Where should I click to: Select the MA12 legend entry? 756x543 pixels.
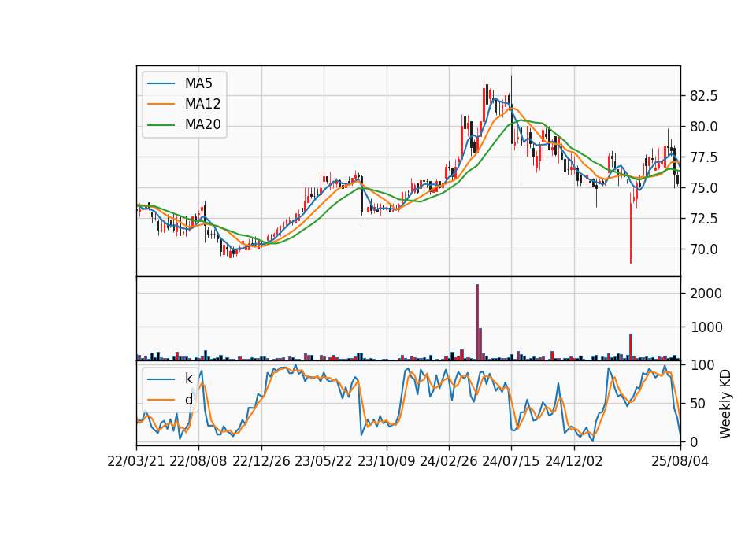coord(184,104)
